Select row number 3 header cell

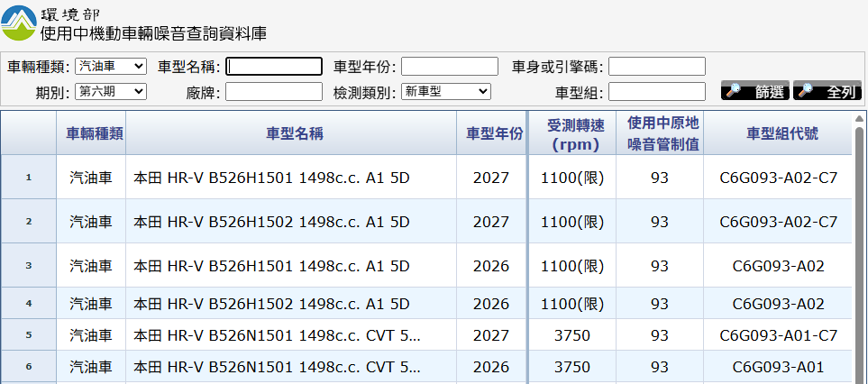pyautogui.click(x=29, y=266)
